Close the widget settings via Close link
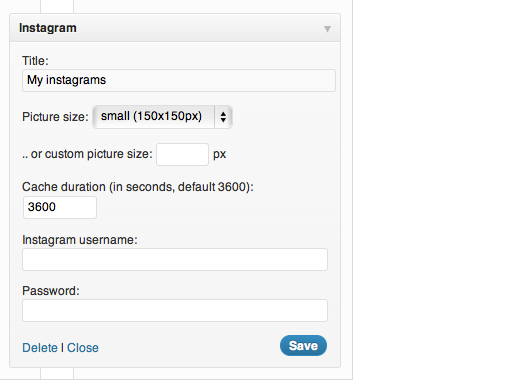Screen dimensions: 517x382 (83, 348)
